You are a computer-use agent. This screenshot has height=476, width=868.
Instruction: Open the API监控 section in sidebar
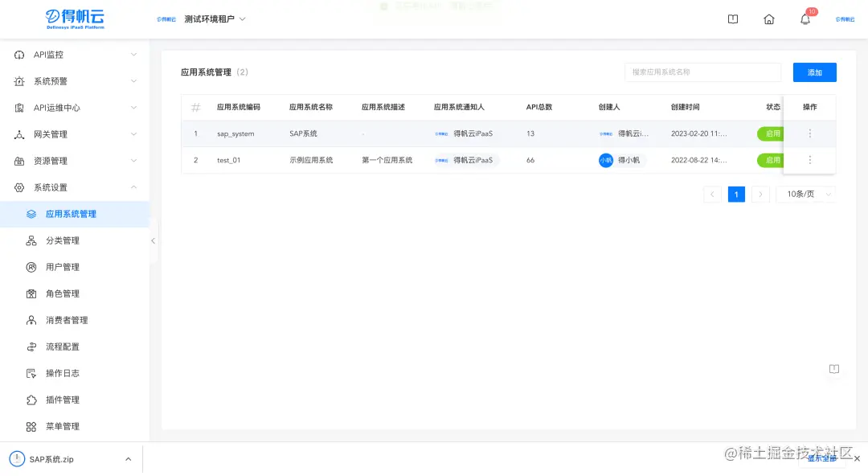[x=48, y=54]
